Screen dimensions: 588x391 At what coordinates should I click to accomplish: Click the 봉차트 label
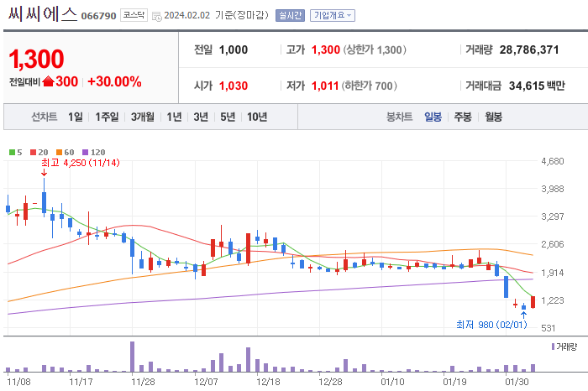click(x=399, y=117)
